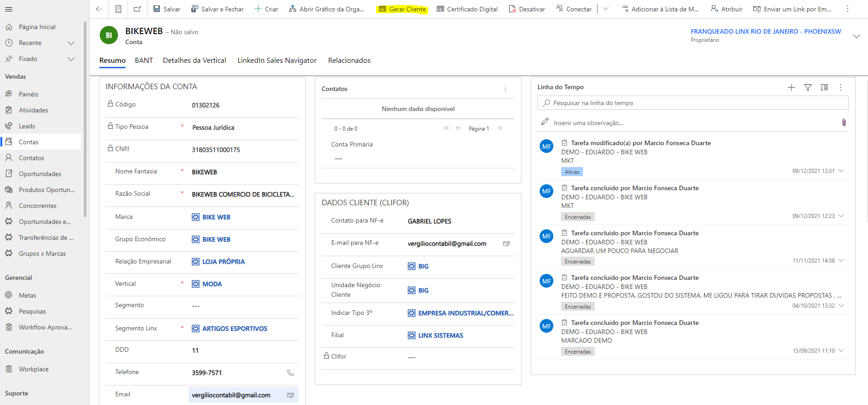Open the Detalhes da Vertical tab
868x405 pixels.
(x=194, y=61)
